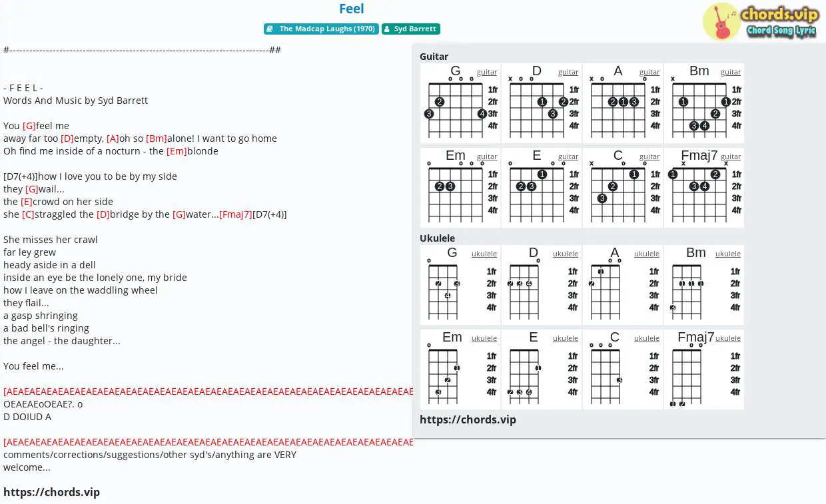
Task: Click the ukulele link beside C chord
Action: click(647, 338)
